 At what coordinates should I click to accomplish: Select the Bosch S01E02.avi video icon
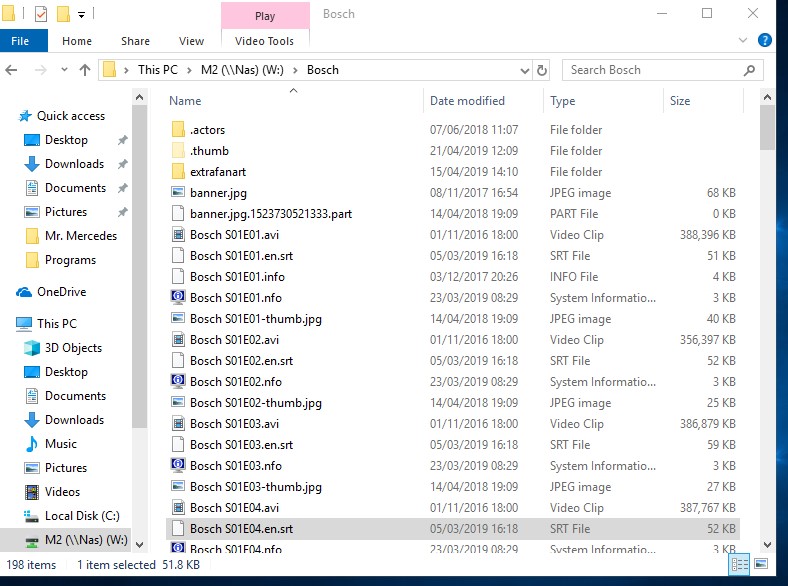tap(178, 340)
